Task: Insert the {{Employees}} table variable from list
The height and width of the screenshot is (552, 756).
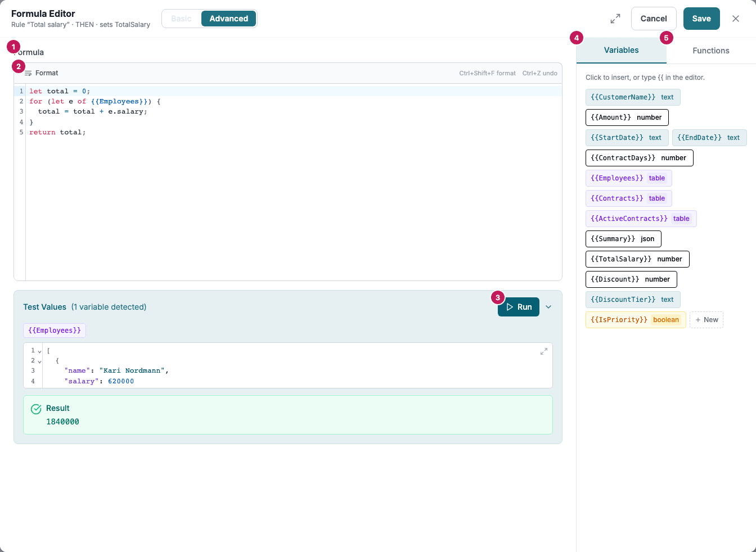Action: point(629,178)
